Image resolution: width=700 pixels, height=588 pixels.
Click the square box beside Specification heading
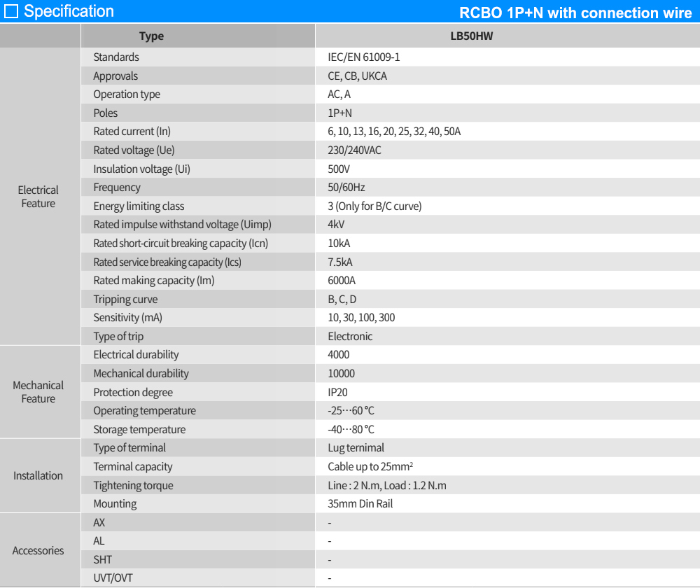[11, 11]
